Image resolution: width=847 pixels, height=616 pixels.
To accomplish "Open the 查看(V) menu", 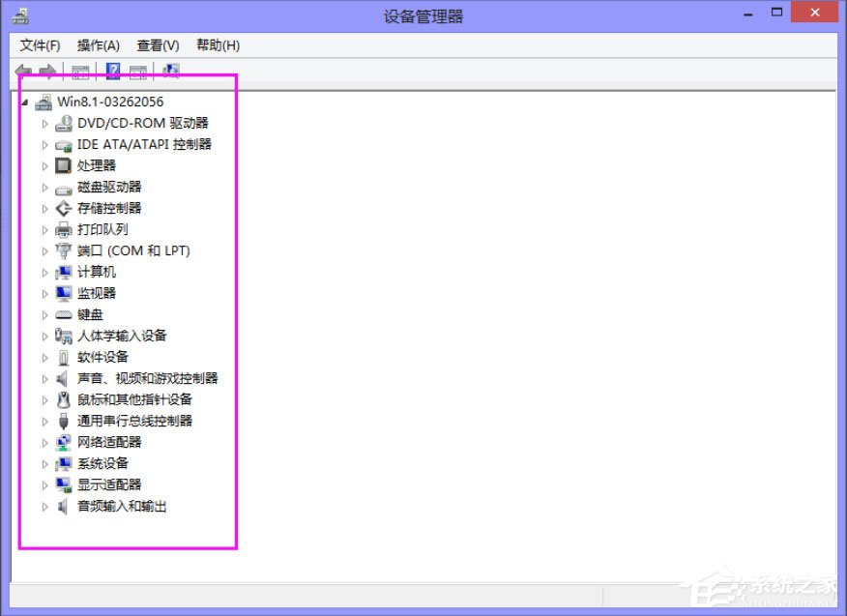I will (158, 44).
